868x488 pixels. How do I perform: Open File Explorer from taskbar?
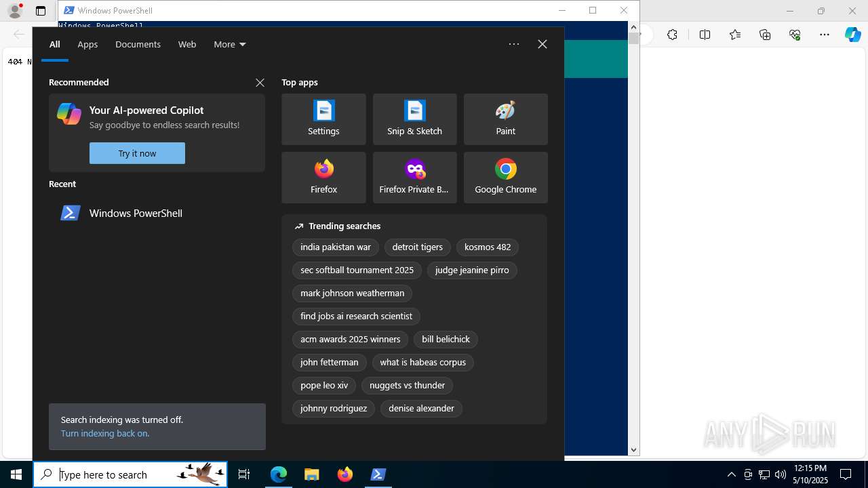pyautogui.click(x=312, y=474)
